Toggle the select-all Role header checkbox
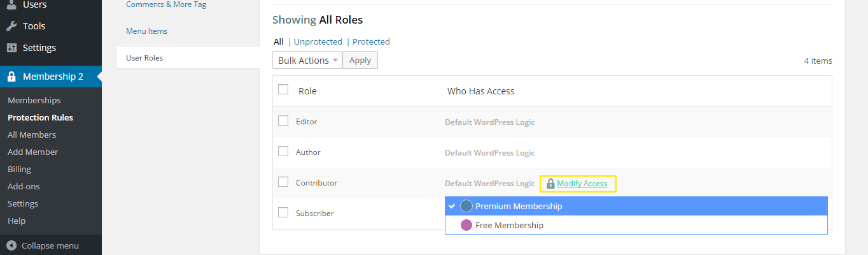This screenshot has height=255, width=868. click(x=284, y=90)
